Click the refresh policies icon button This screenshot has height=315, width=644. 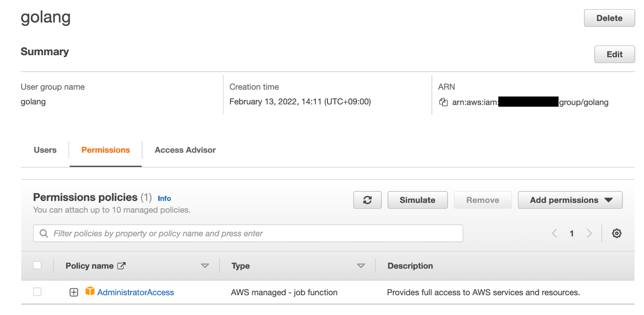(x=368, y=200)
